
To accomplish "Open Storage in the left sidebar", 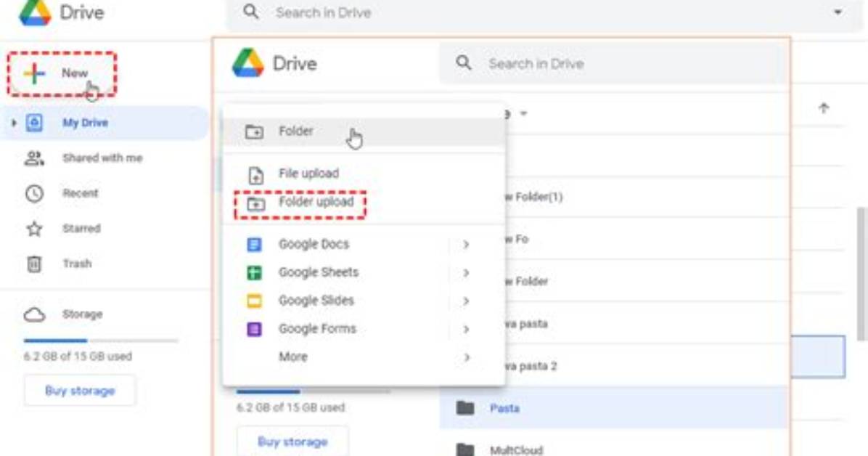I will click(x=82, y=314).
